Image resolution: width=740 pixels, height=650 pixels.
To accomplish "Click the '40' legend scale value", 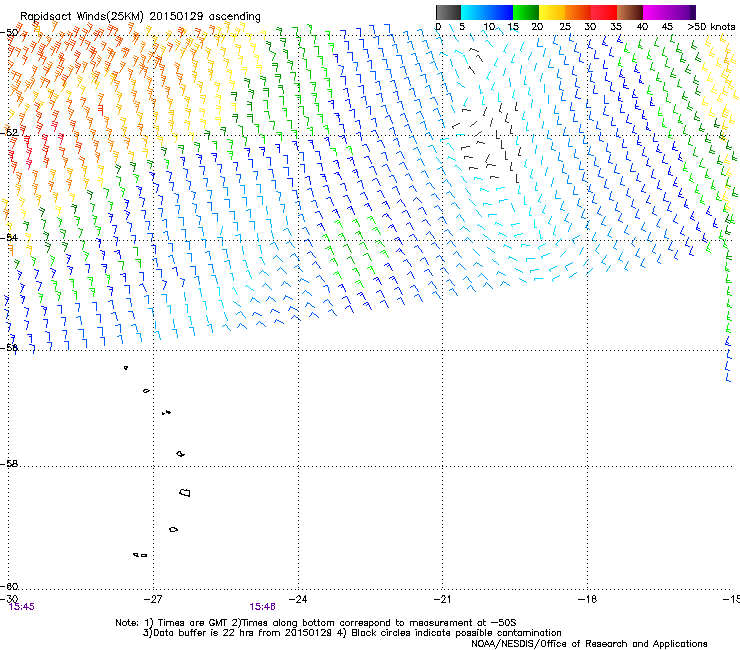I will (642, 27).
